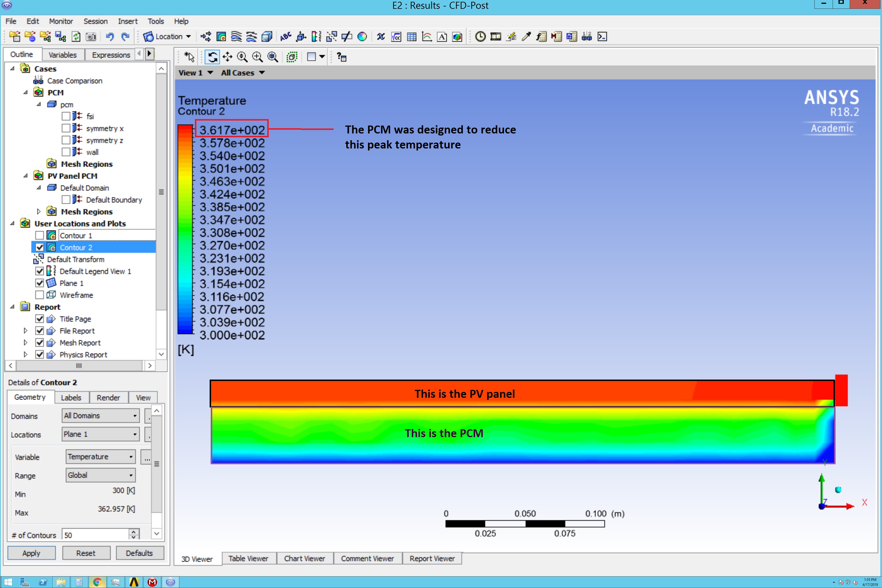Enable the Wireframe checkbox
This screenshot has width=882, height=588.
click(40, 295)
